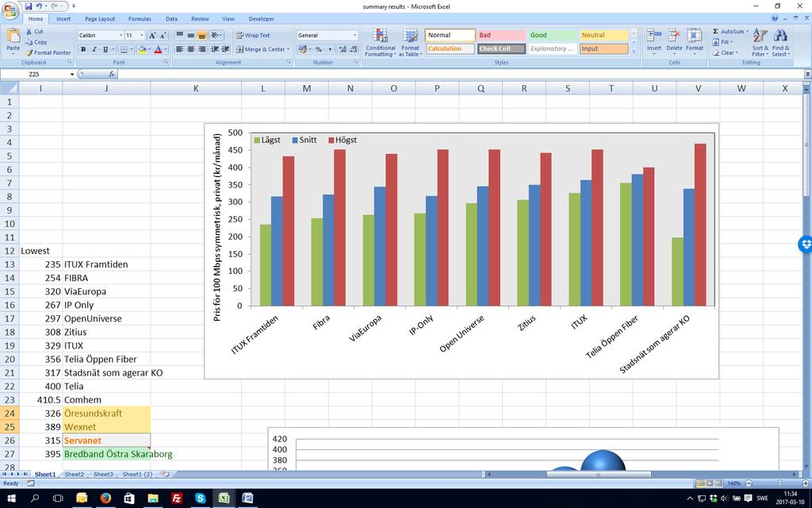Go to the Formulas tab
The image size is (812, 508).
[x=140, y=19]
